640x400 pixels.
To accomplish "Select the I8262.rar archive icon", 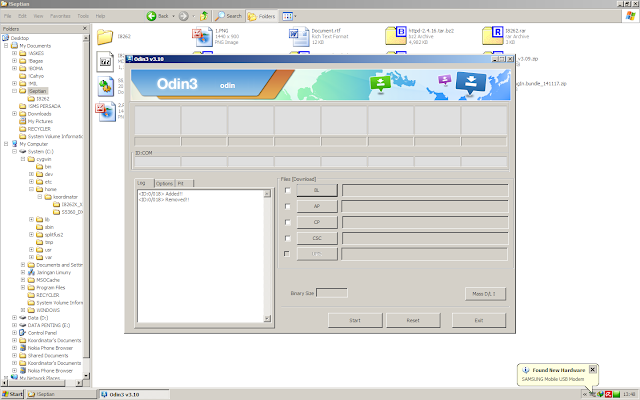I will pyautogui.click(x=493, y=36).
